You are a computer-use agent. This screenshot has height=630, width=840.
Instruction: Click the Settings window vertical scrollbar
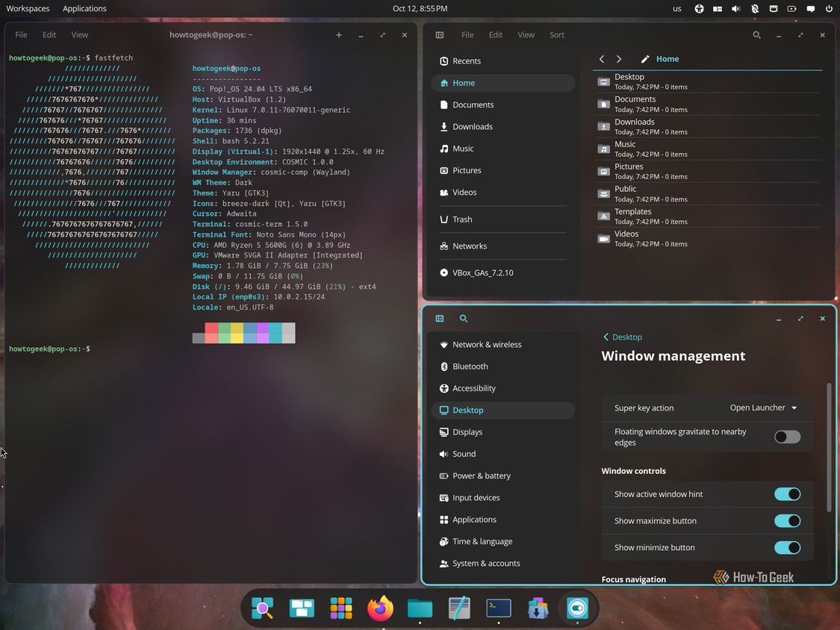[x=830, y=447]
